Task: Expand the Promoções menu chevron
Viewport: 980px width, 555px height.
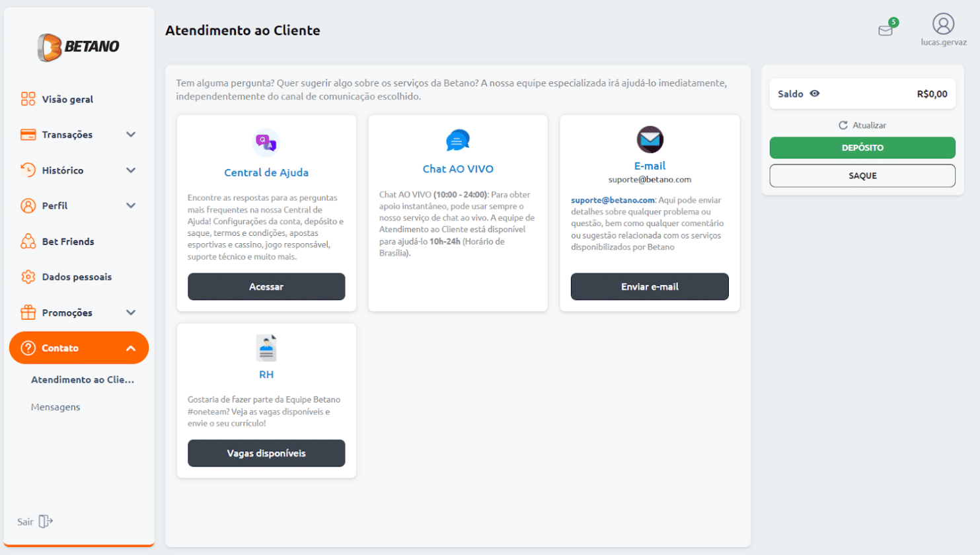Action: 131,313
